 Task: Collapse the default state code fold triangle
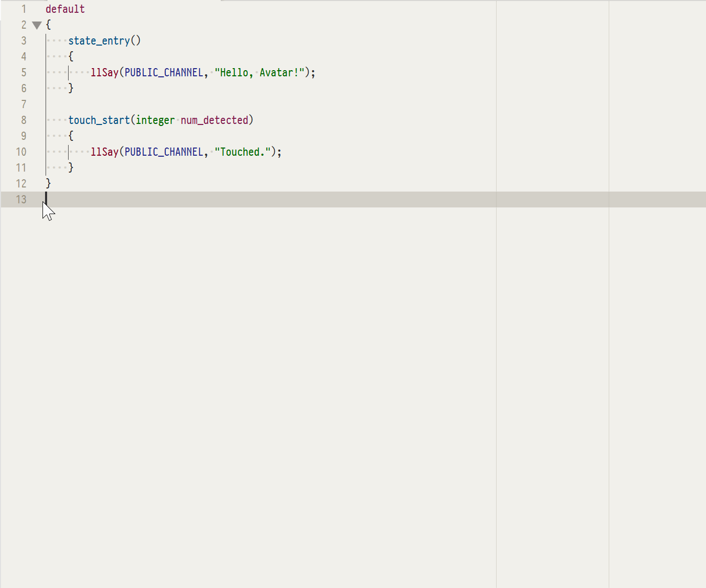coord(37,25)
